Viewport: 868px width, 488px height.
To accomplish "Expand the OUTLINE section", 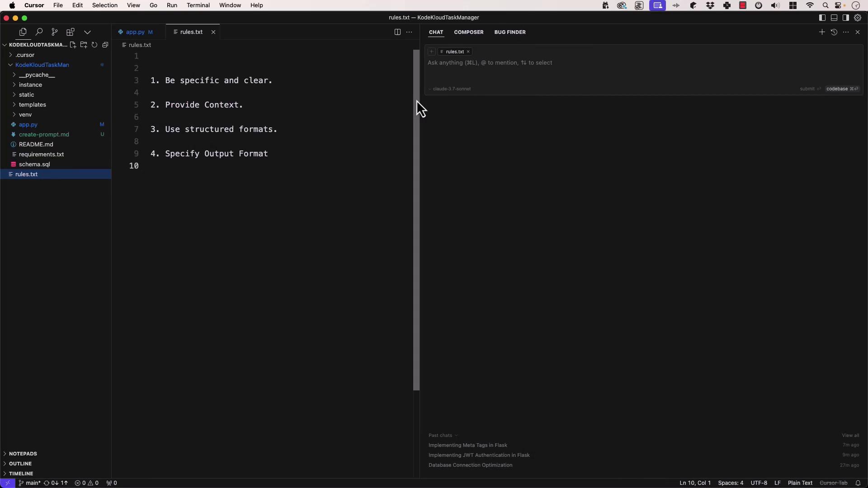I will pos(20,464).
